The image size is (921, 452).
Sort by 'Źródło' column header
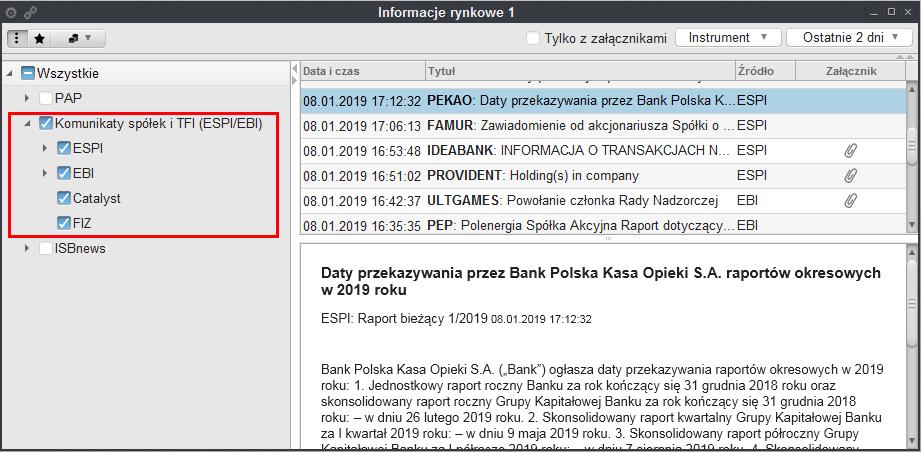(765, 71)
